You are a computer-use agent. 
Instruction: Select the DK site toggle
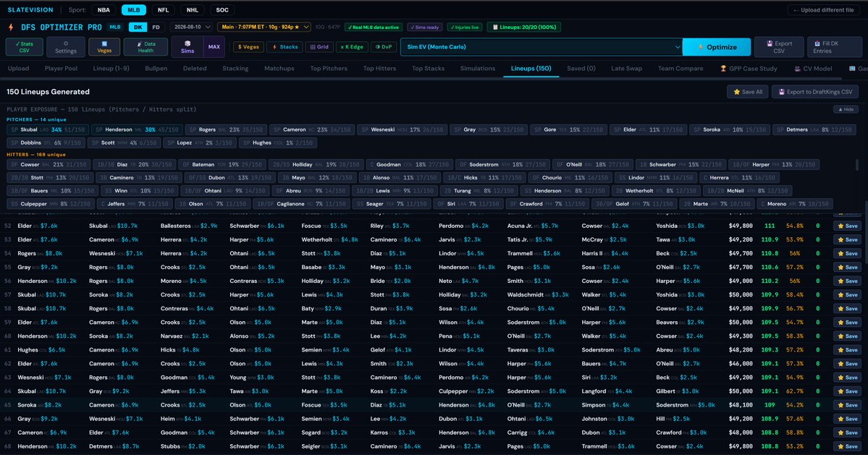click(138, 27)
